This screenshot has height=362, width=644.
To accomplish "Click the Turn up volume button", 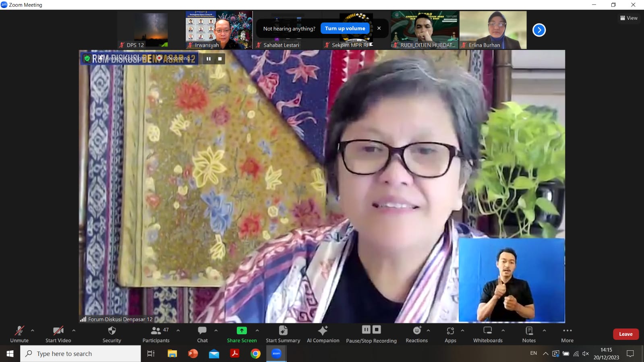I will click(345, 29).
